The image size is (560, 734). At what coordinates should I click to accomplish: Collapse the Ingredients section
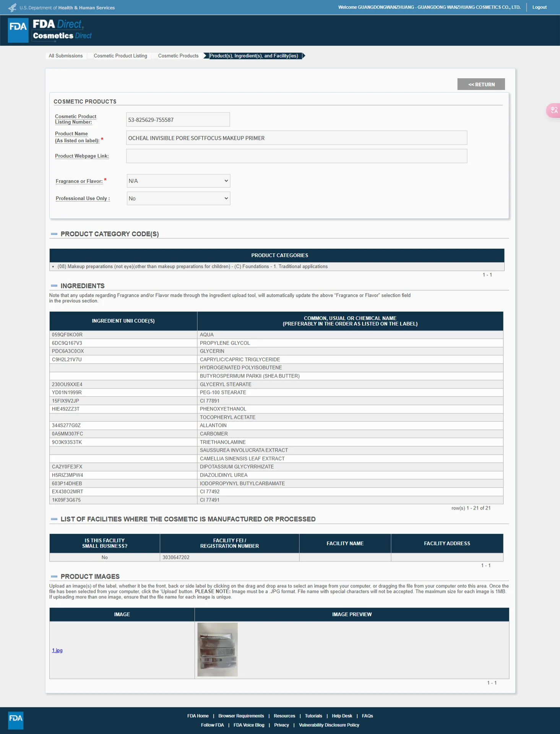click(54, 286)
